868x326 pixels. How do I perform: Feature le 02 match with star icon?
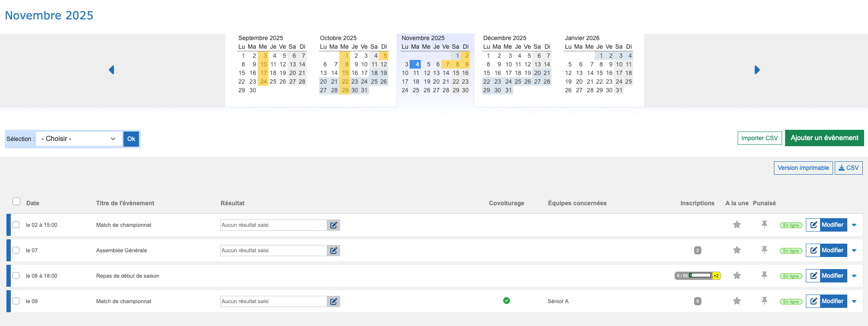[737, 225]
